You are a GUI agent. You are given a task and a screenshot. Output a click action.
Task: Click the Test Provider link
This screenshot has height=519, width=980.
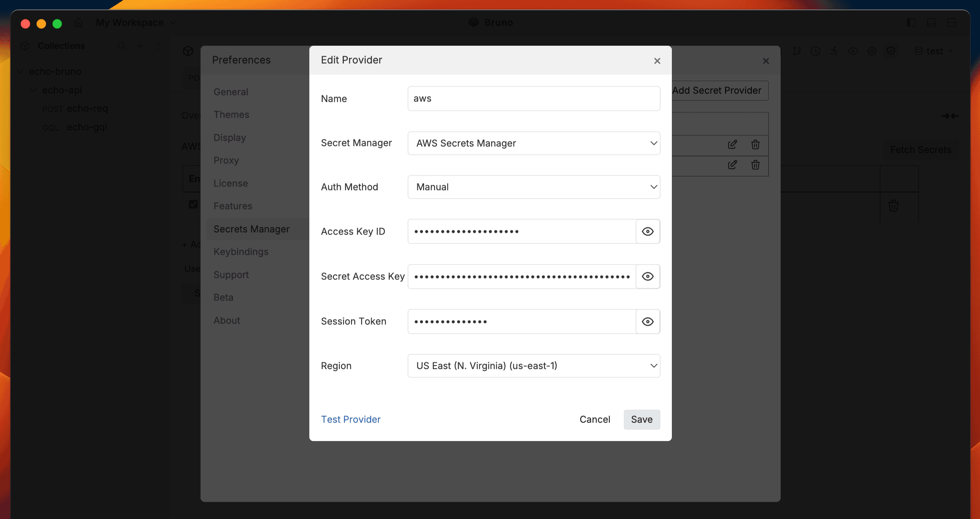coord(351,419)
